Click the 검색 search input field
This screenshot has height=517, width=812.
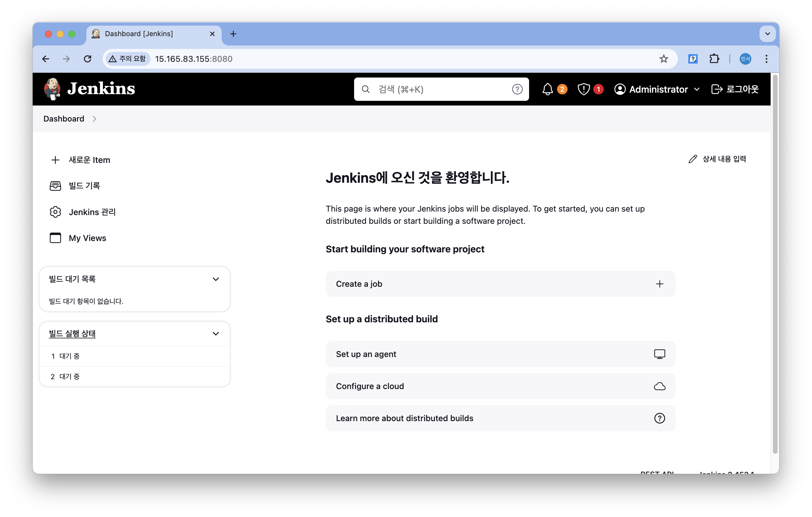click(438, 89)
